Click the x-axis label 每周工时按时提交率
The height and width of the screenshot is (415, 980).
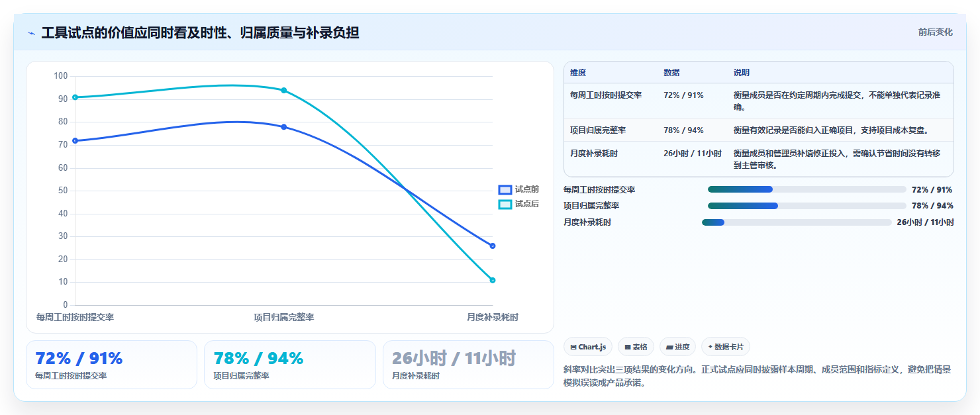(x=75, y=318)
